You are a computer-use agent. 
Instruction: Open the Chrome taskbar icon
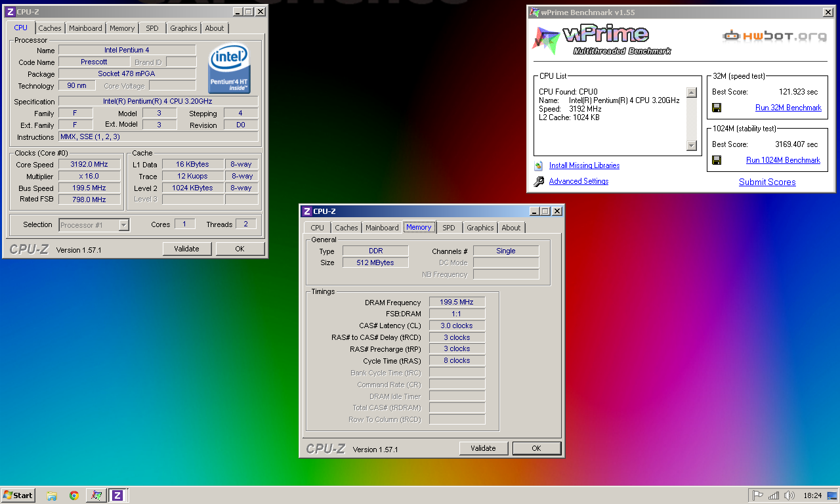click(74, 495)
